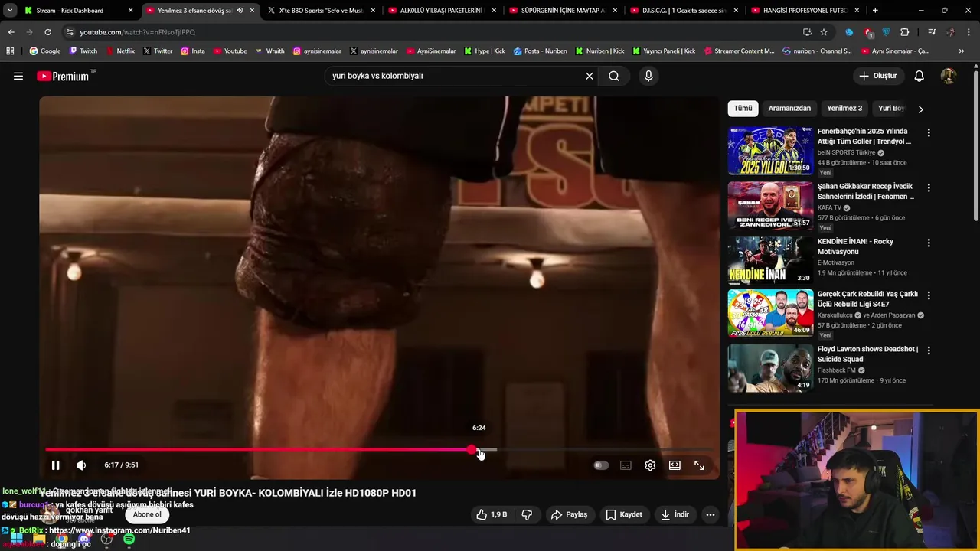Mute the tab via speaker icon on Yenilmez tab
Screen dimensions: 980x551
240,11
